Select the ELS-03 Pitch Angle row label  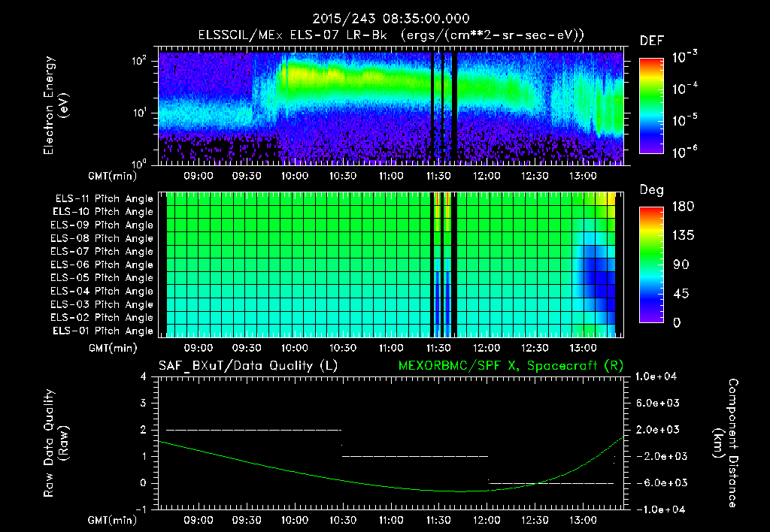[x=102, y=304]
